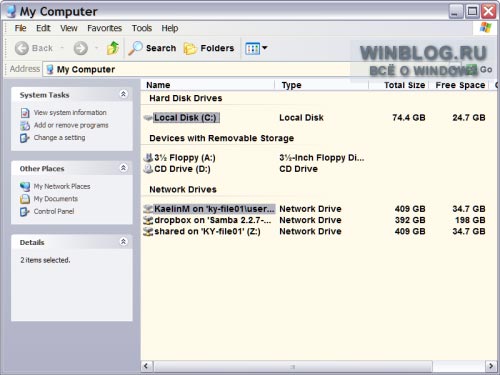
Task: Click the My Documents folder icon
Action: (25, 199)
